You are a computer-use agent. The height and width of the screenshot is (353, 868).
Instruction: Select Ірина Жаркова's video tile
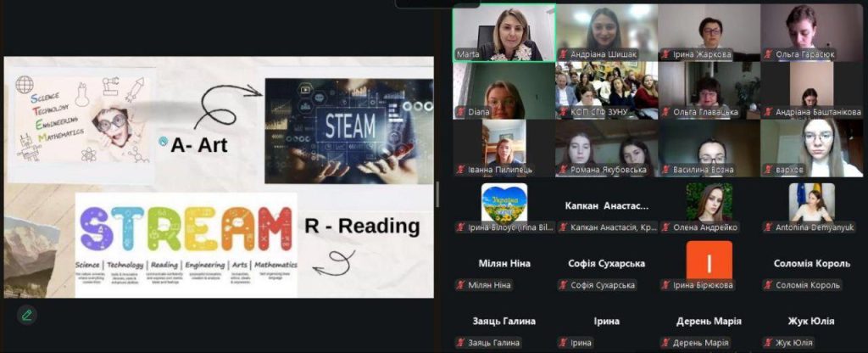(709, 31)
